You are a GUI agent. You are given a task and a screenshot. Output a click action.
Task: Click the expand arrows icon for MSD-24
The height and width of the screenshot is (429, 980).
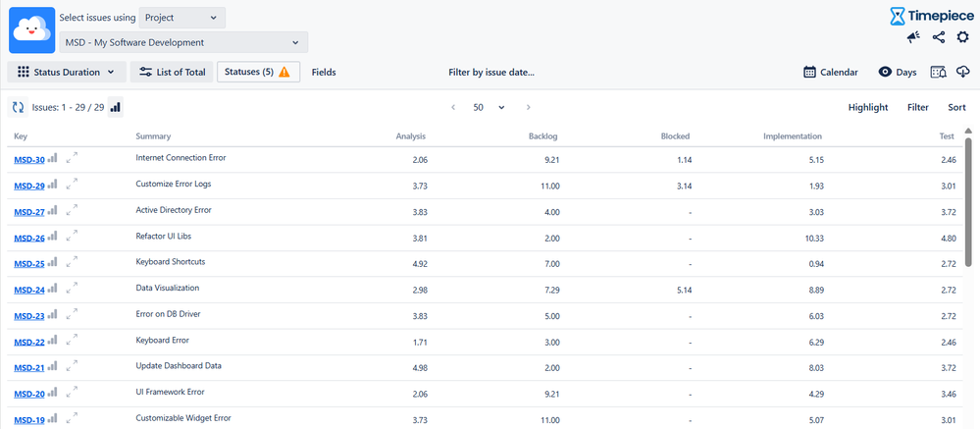[x=72, y=289]
